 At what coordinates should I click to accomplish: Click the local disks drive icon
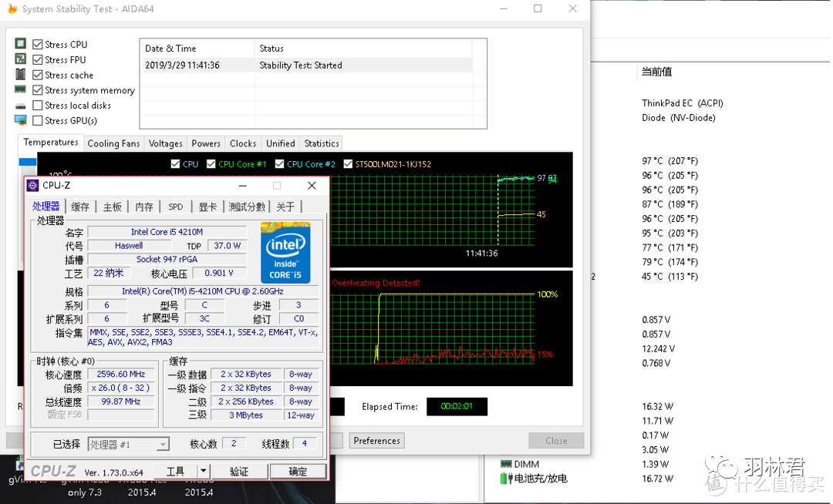tap(20, 106)
